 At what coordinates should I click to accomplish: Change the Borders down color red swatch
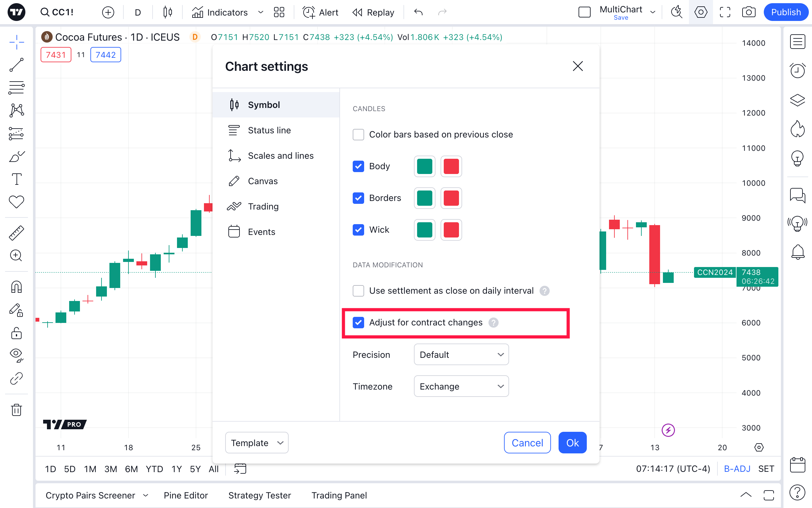(x=451, y=198)
